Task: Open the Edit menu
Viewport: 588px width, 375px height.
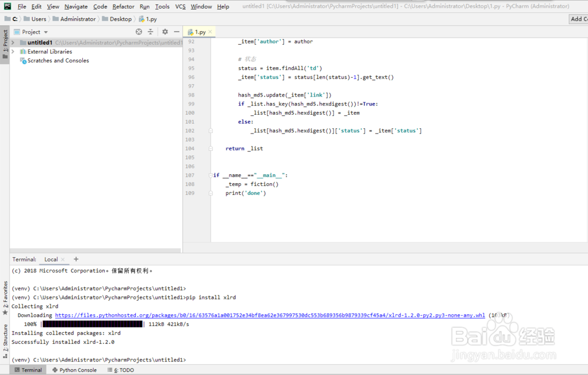Action: click(36, 6)
